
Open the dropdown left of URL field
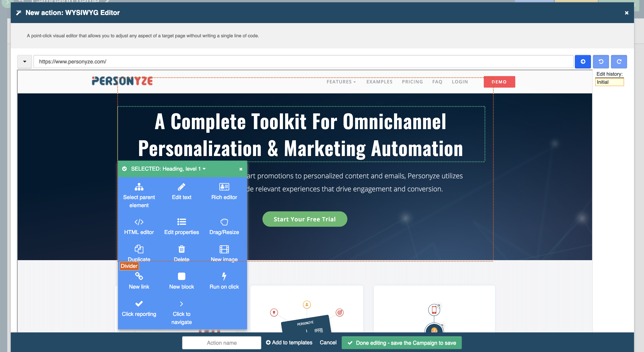pyautogui.click(x=25, y=61)
